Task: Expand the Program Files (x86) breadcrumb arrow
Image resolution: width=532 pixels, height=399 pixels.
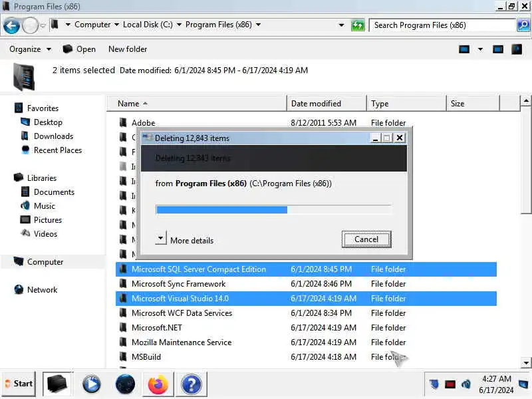Action: 258,25
